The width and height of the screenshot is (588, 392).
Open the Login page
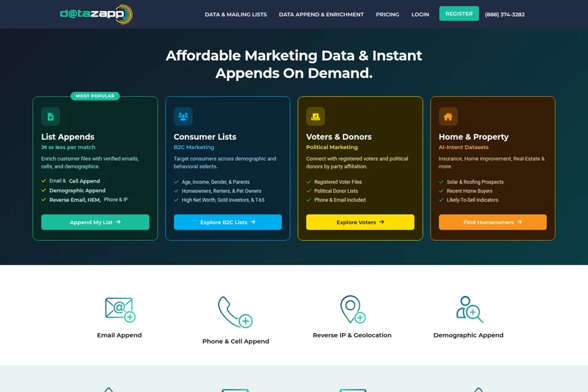[420, 15]
